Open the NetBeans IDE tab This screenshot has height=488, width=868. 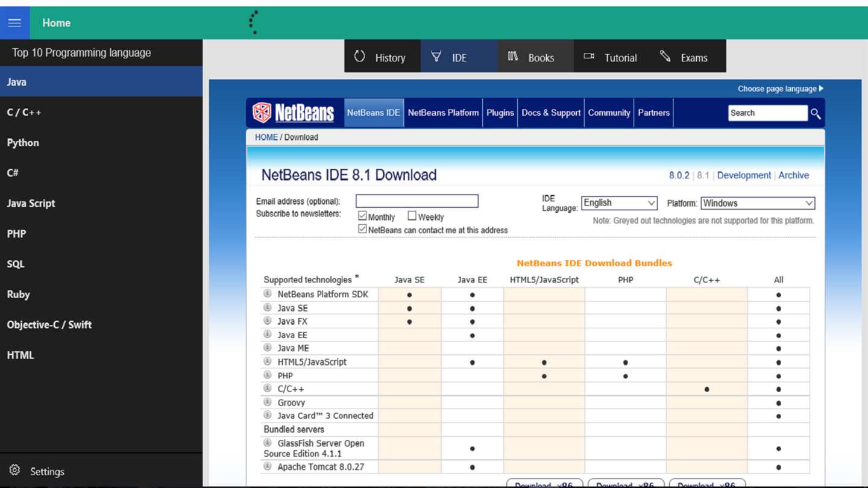point(373,113)
